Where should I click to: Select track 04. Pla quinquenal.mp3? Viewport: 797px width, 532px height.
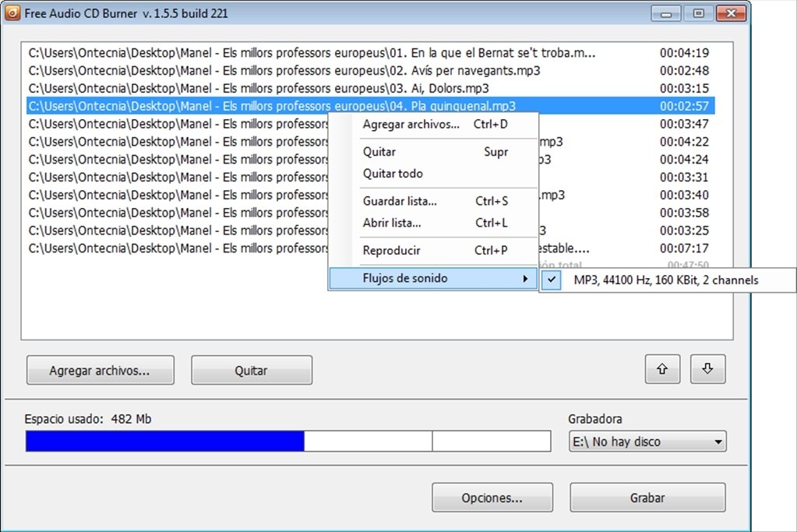[371, 106]
